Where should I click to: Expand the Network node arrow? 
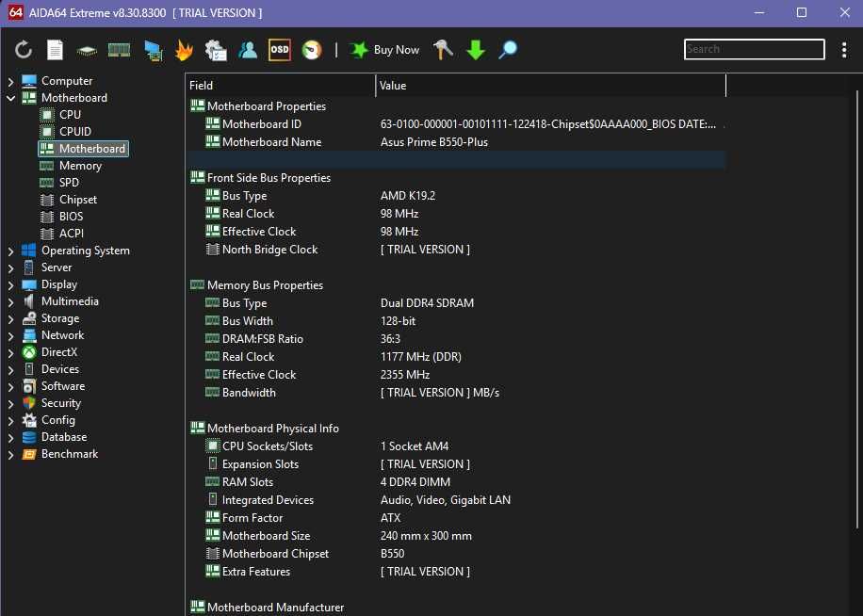[10, 335]
